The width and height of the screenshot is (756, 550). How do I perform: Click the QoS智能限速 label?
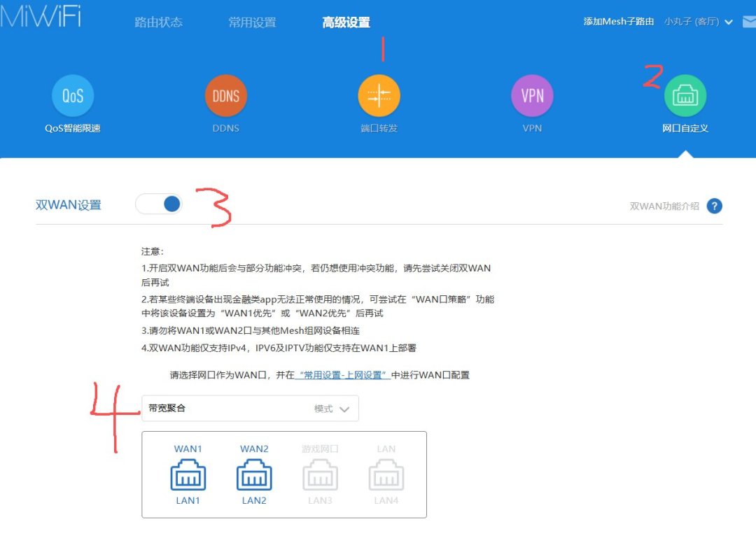[73, 128]
